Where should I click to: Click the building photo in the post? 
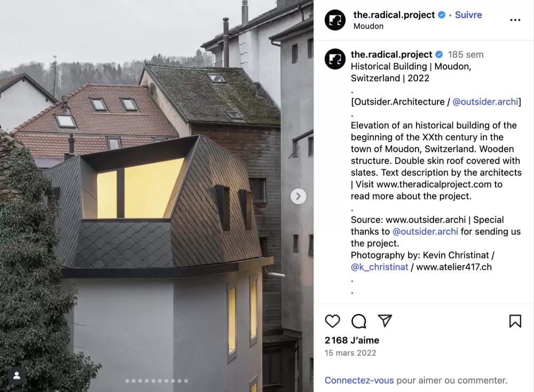coord(156,196)
